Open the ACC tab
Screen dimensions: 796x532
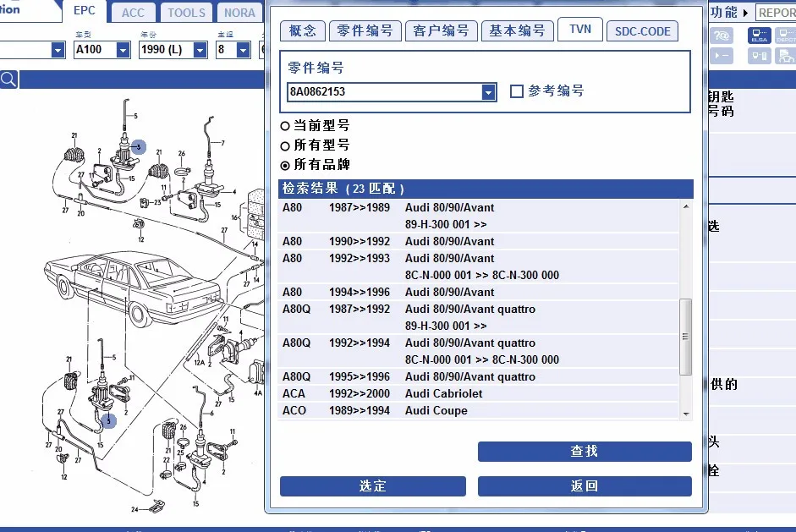coord(133,13)
